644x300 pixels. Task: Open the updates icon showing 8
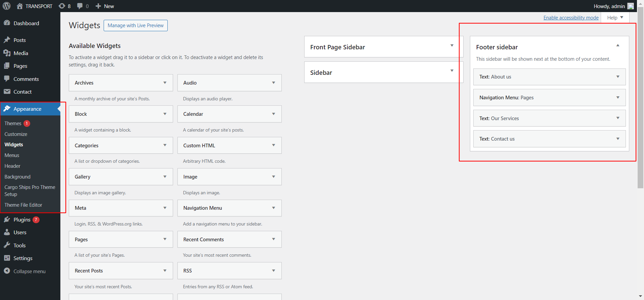coord(62,6)
